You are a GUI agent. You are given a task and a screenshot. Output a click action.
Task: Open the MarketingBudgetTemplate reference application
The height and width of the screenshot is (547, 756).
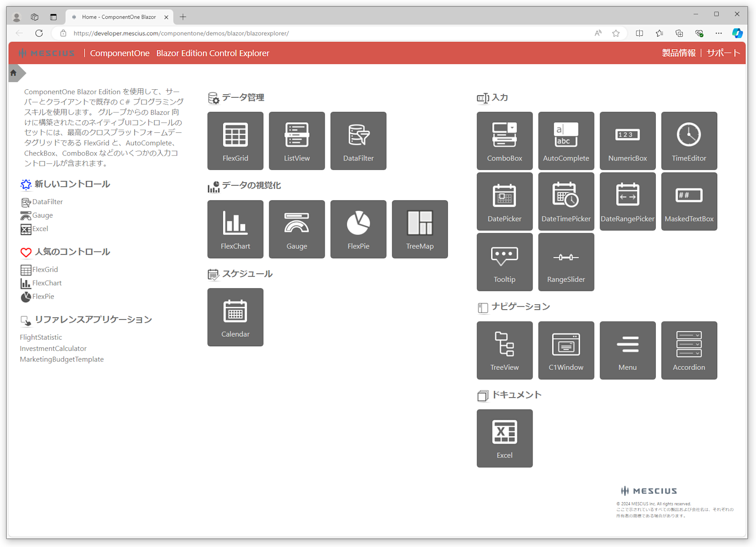click(x=61, y=359)
